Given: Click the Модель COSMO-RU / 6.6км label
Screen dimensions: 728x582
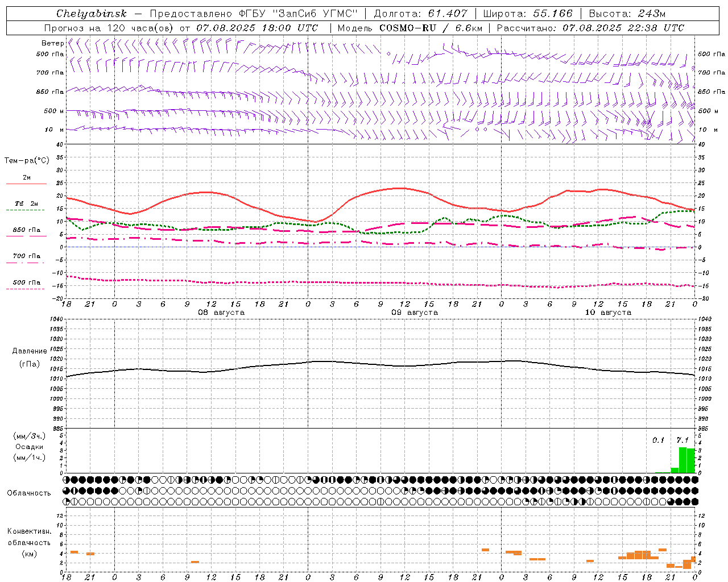Looking at the screenshot, I should point(410,28).
